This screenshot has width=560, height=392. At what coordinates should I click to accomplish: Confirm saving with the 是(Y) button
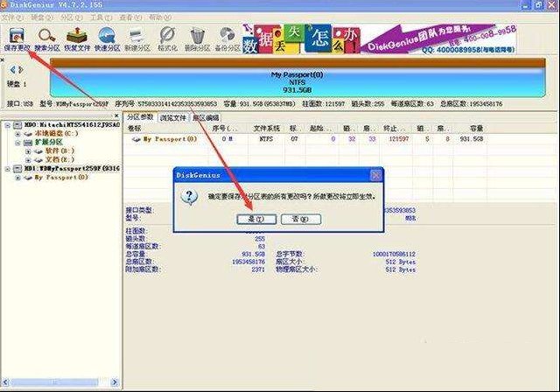click(256, 219)
